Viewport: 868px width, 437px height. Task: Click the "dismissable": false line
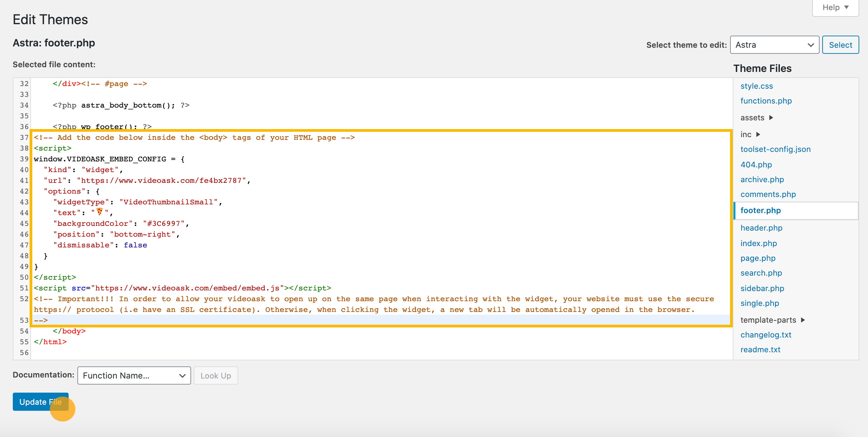(x=100, y=245)
